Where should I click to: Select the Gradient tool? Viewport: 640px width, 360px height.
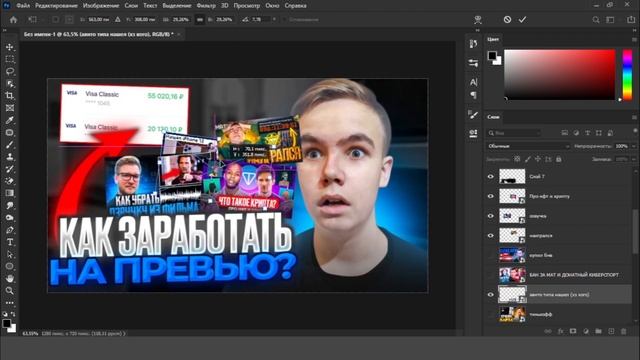[x=10, y=193]
